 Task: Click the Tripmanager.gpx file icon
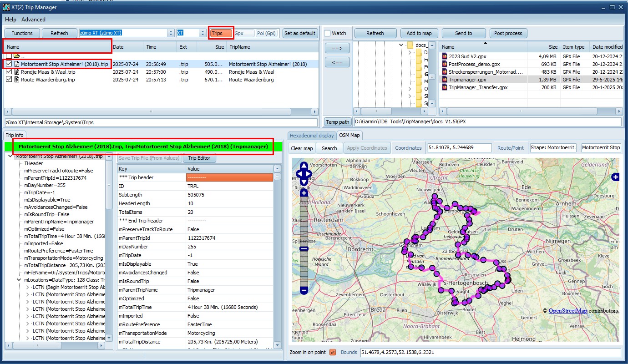coord(445,80)
